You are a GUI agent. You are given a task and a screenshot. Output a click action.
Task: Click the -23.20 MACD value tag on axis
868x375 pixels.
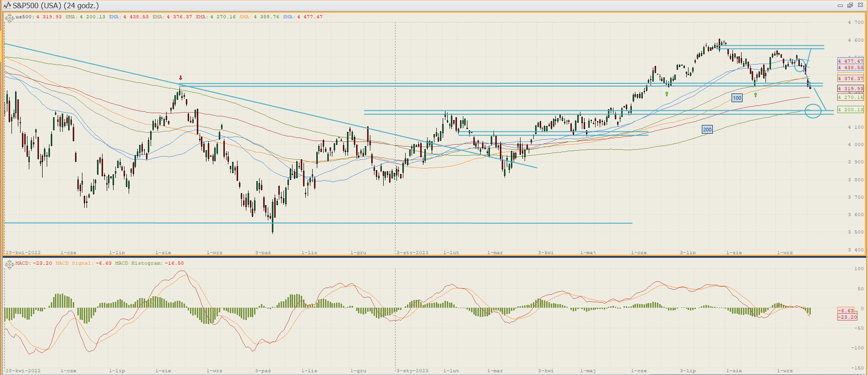[847, 317]
